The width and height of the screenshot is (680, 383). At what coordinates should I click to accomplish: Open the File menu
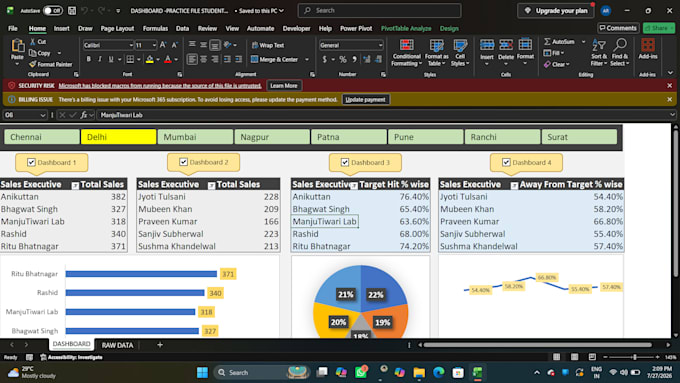13,28
